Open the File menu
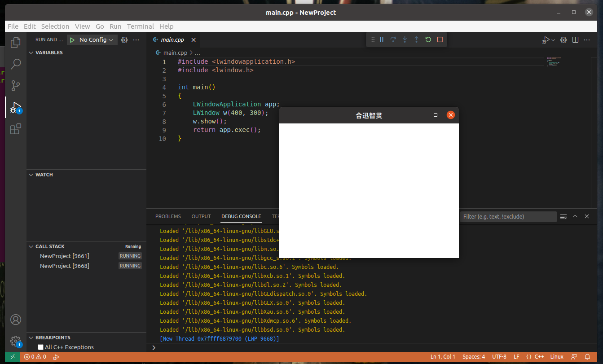The width and height of the screenshot is (603, 364). pyautogui.click(x=13, y=26)
